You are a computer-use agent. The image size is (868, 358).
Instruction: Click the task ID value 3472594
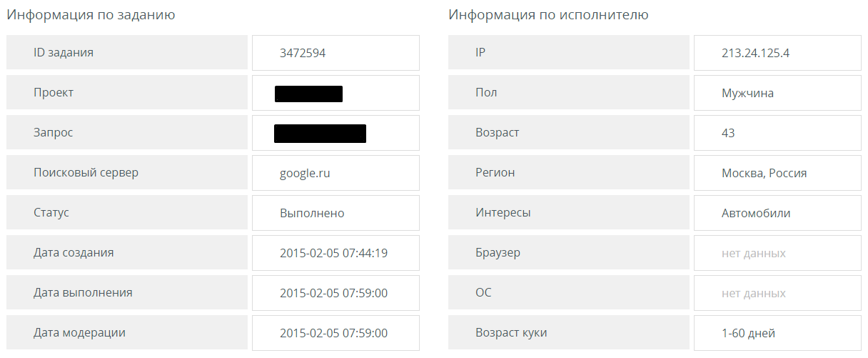pos(303,53)
